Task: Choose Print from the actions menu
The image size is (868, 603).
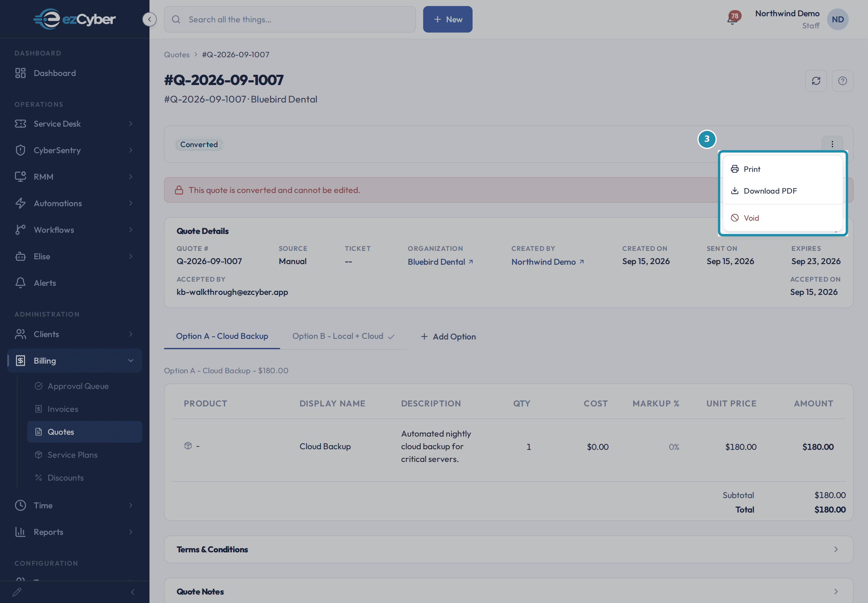Action: click(x=783, y=169)
